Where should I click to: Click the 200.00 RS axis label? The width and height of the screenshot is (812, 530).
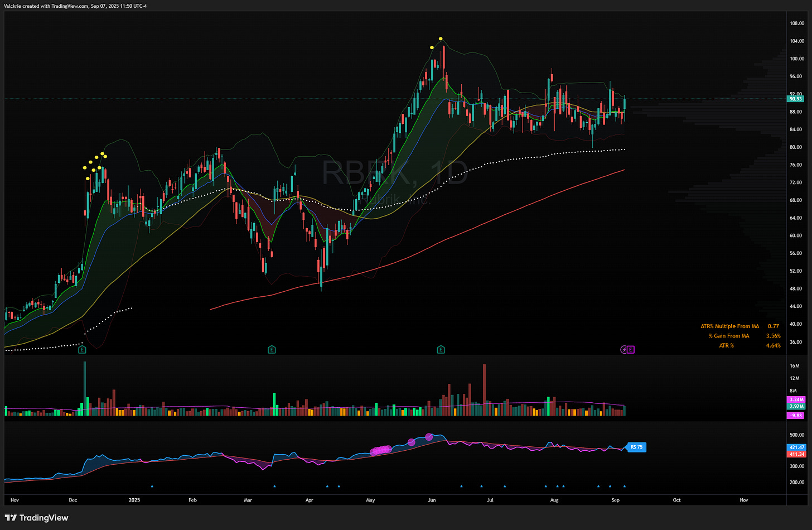click(797, 483)
